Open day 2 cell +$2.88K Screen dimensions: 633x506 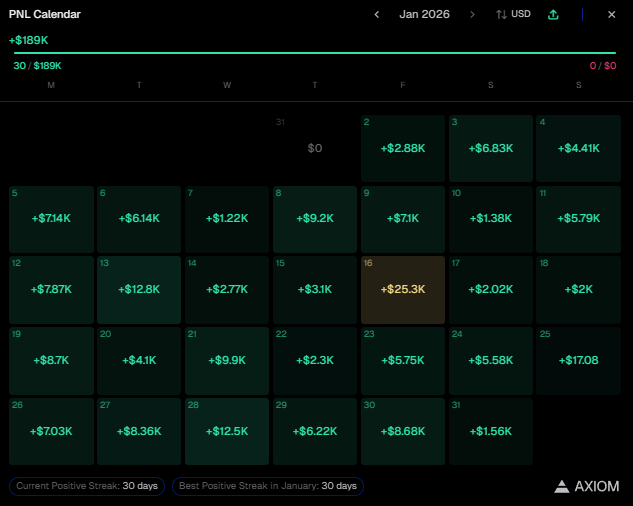(403, 148)
